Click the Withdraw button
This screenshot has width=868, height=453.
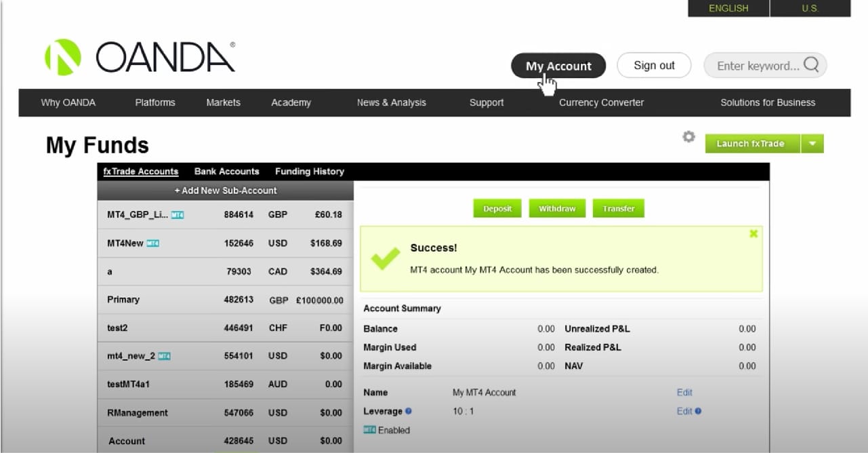coord(557,209)
